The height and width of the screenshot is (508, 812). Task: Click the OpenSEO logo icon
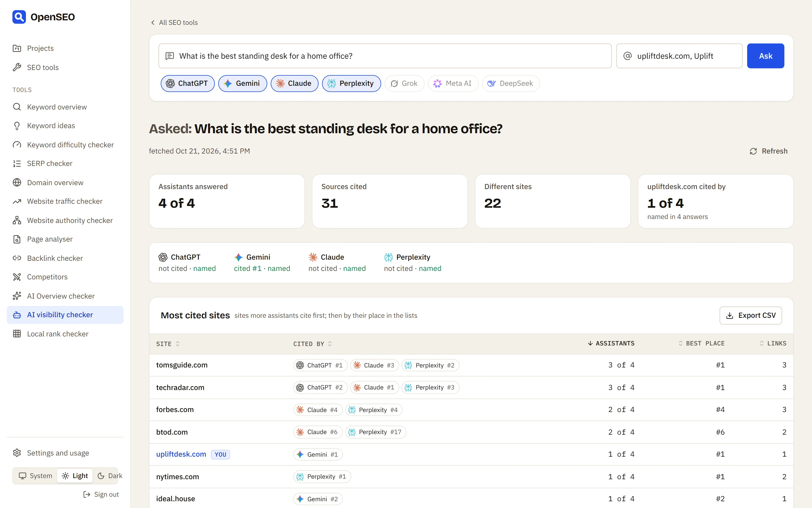[19, 17]
